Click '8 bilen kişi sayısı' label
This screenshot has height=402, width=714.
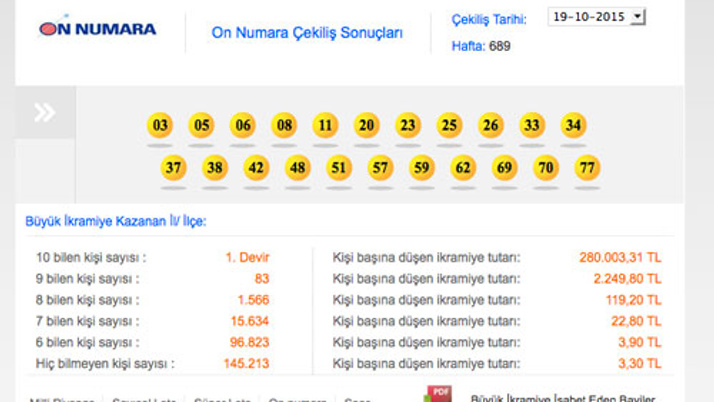[x=87, y=300]
